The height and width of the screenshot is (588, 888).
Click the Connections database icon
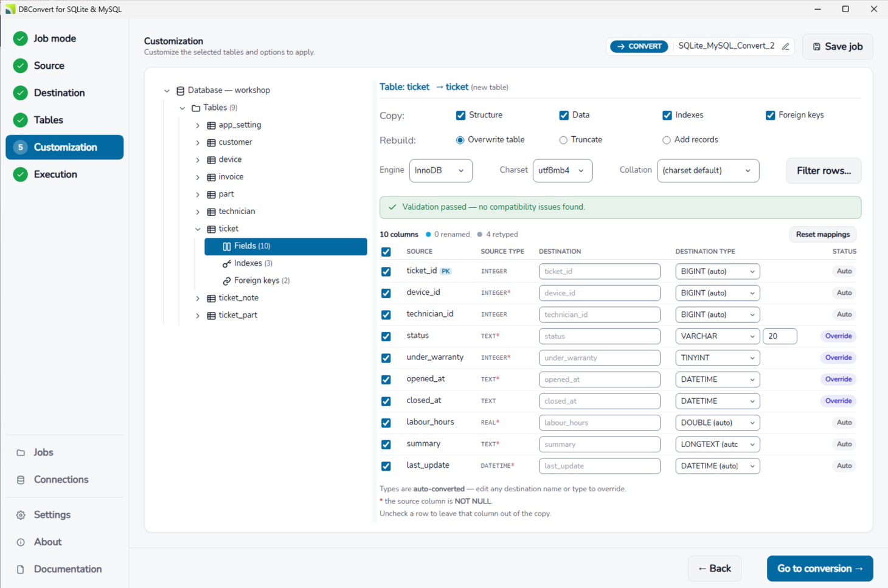coord(21,480)
